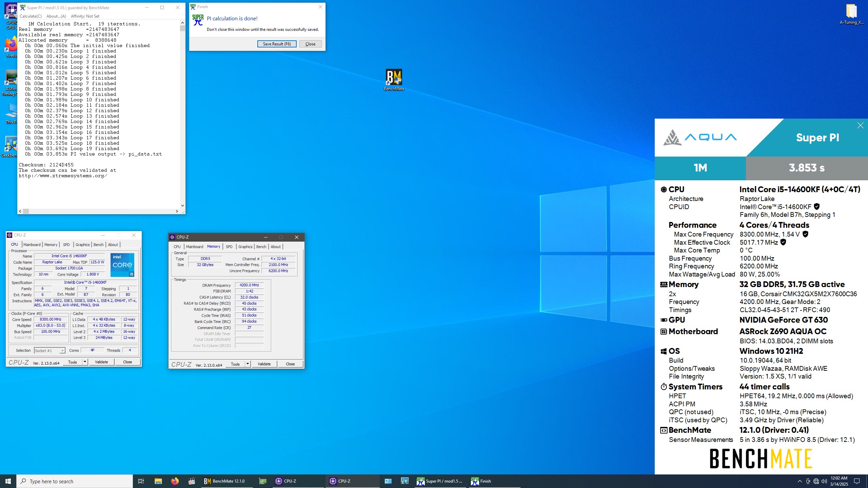868x488 pixels.
Task: Click the Type here to search box
Action: [75, 481]
